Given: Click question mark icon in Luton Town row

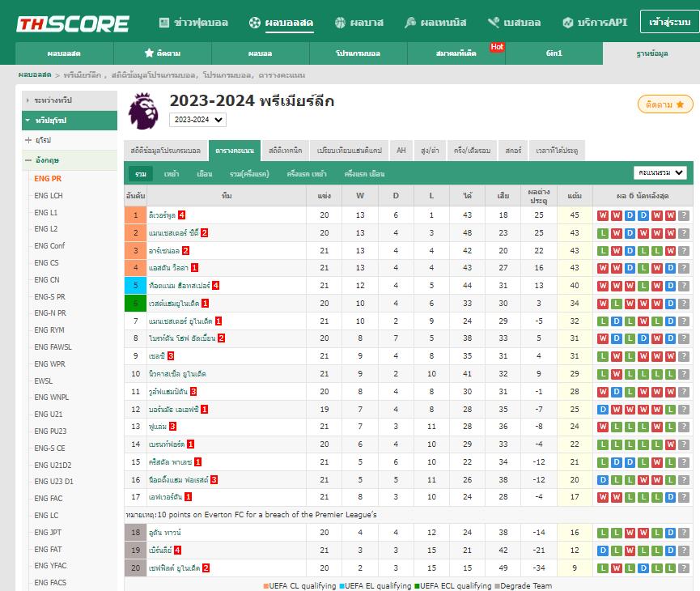Looking at the screenshot, I should (684, 533).
